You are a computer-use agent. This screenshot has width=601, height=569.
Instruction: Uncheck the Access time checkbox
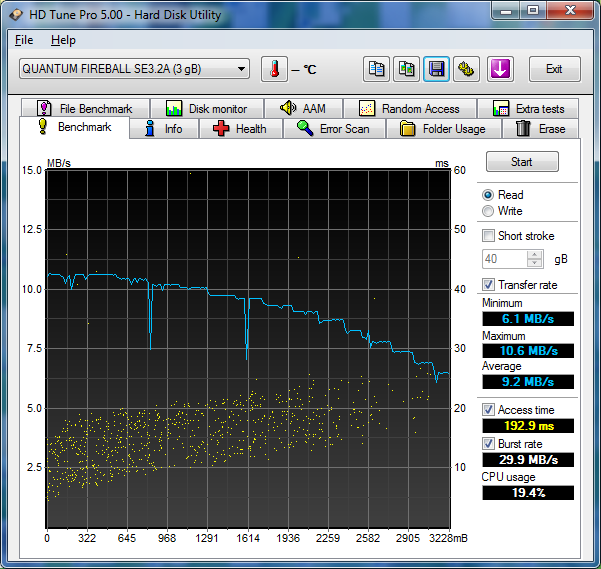click(488, 410)
